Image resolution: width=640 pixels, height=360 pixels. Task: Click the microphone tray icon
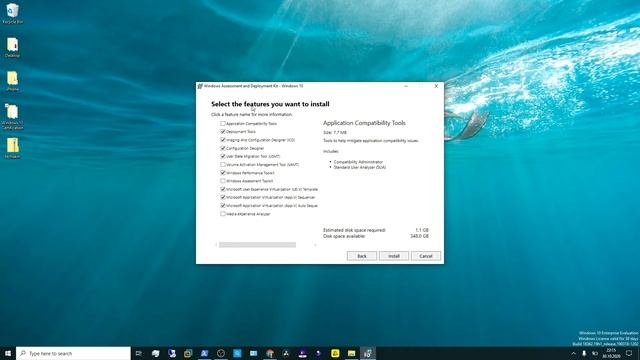pos(584,353)
